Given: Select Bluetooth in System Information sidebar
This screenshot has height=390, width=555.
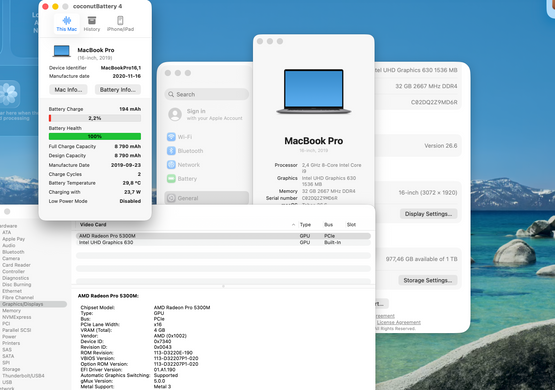Looking at the screenshot, I should coord(13,252).
